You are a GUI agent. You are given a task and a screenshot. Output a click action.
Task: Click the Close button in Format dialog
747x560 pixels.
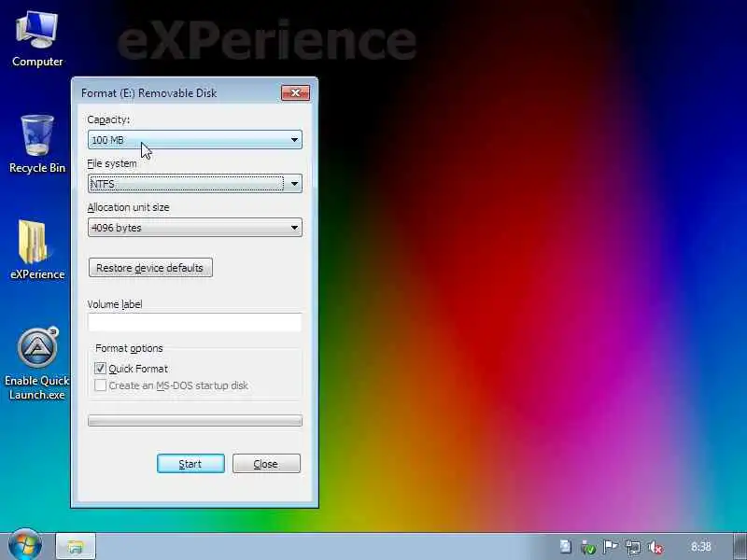[x=266, y=463]
